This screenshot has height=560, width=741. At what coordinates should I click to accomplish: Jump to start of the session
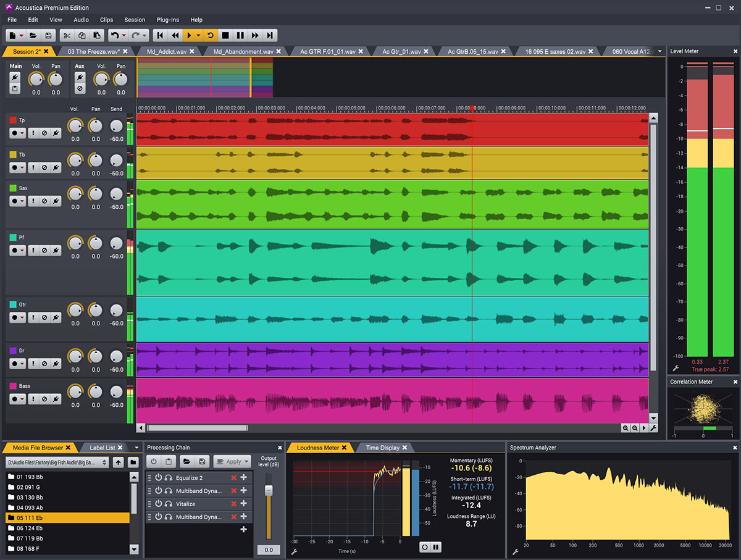[x=161, y=36]
